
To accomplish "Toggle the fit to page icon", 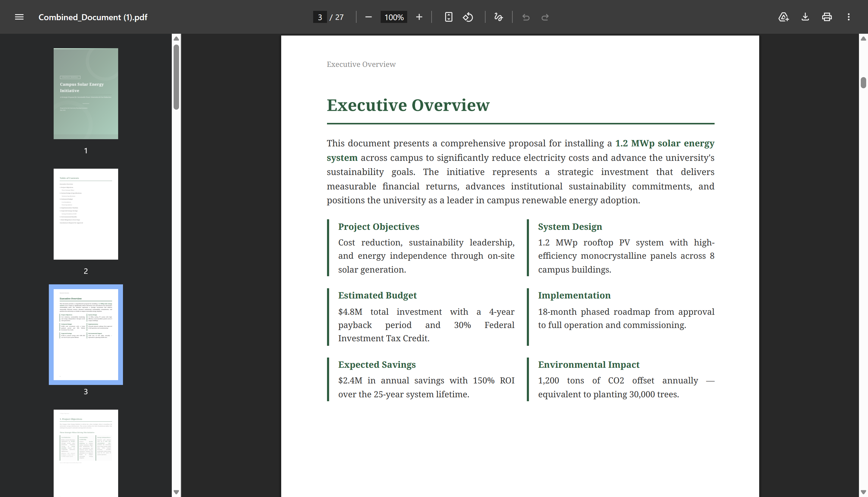I will [448, 17].
